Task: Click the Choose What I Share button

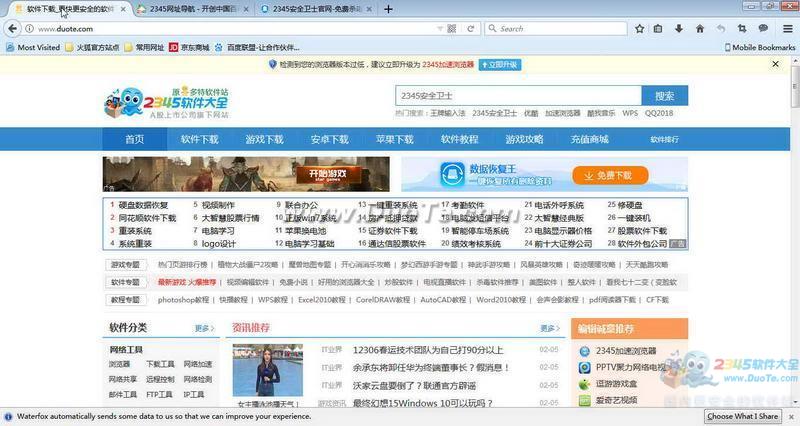Action: click(743, 416)
